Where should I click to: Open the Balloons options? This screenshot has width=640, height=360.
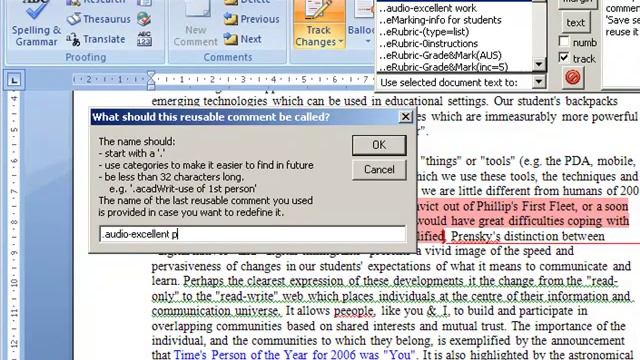click(361, 24)
